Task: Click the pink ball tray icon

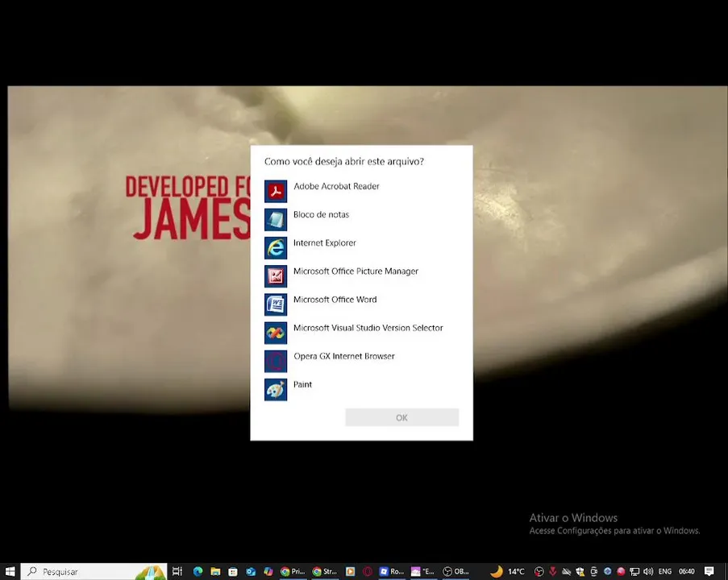Action: pyautogui.click(x=621, y=571)
